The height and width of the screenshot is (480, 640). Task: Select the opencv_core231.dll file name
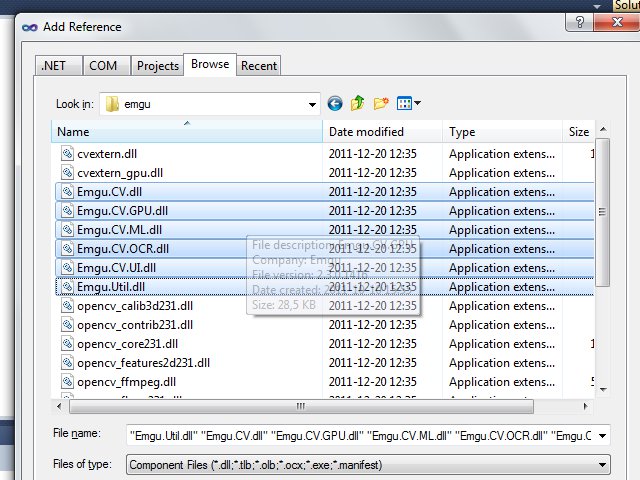click(127, 344)
